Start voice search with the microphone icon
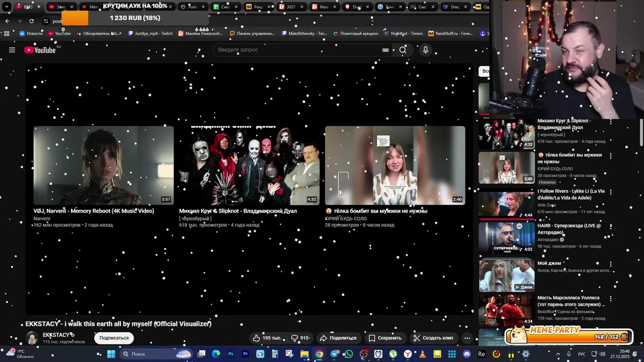Screen dimensions: 644x362 pyautogui.click(x=426, y=50)
